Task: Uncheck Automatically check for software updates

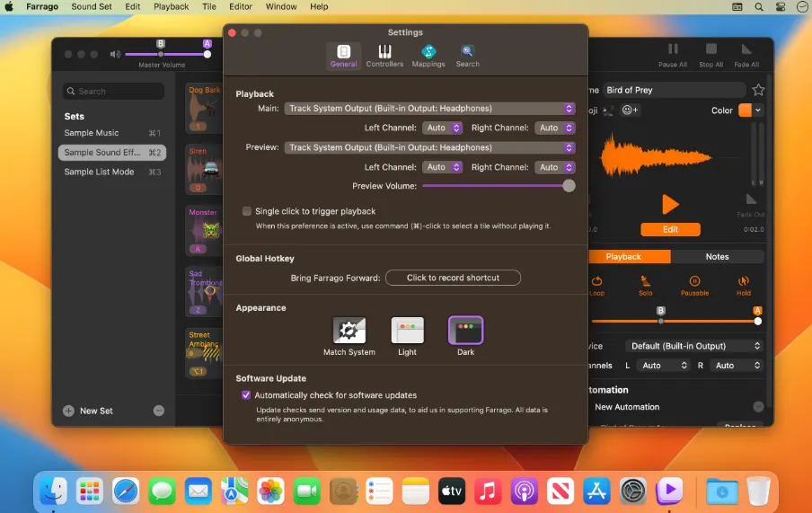Action: tap(246, 394)
